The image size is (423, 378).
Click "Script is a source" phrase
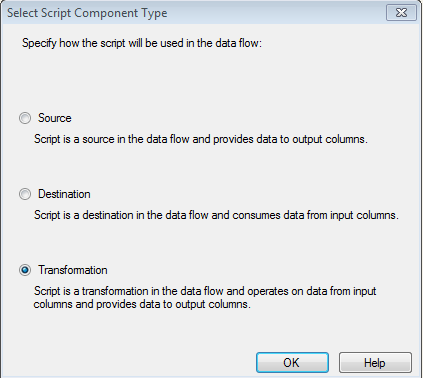(x=74, y=139)
